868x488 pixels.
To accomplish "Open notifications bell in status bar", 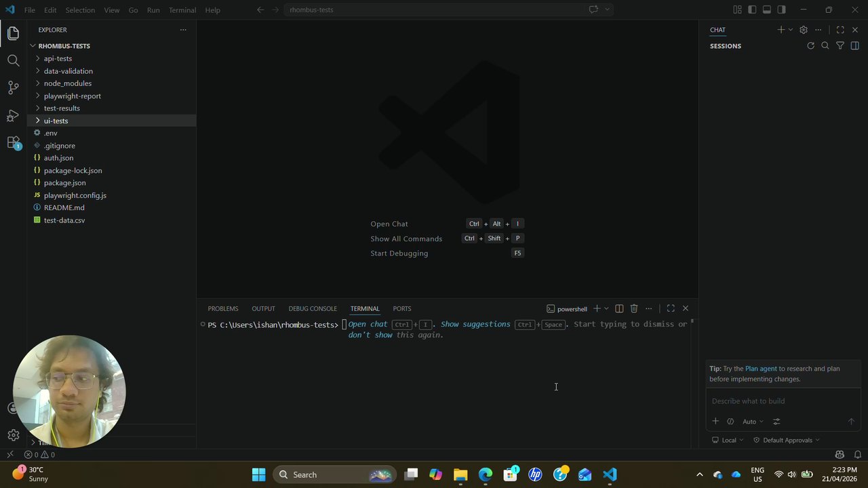I will tap(858, 455).
